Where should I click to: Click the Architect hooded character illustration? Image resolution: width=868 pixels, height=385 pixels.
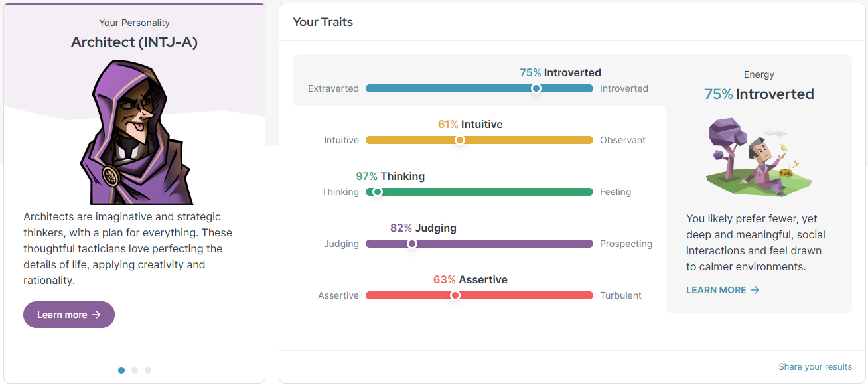pos(135,131)
